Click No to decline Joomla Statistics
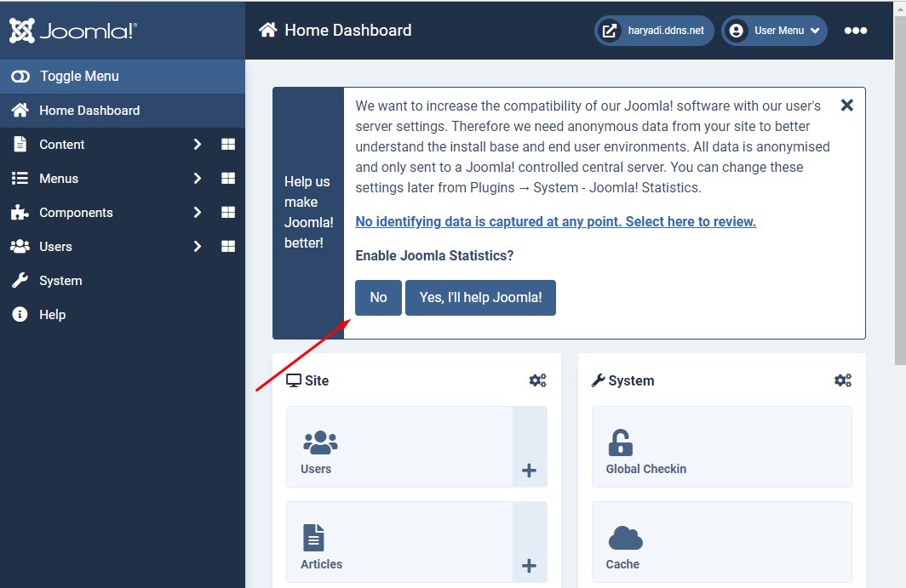Image resolution: width=906 pixels, height=588 pixels. pyautogui.click(x=378, y=298)
